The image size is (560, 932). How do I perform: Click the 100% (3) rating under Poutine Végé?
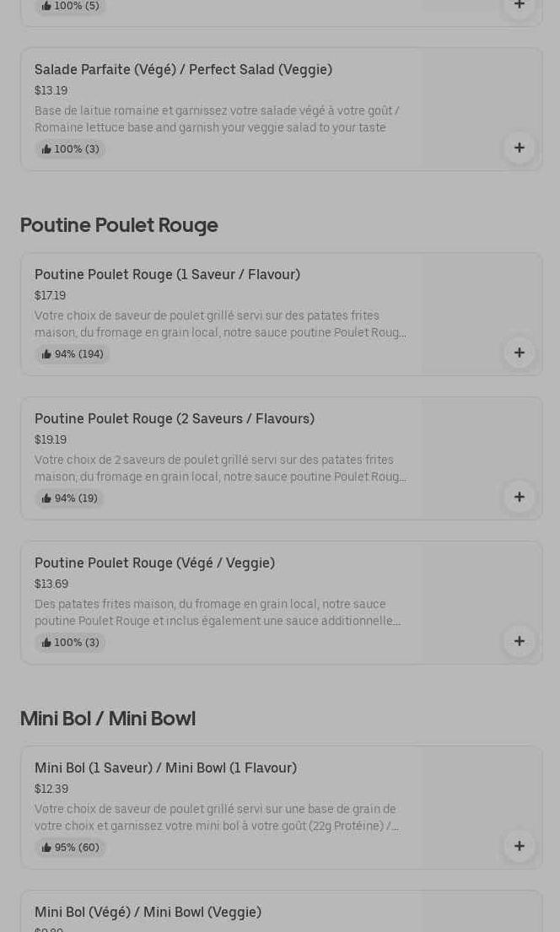[70, 643]
